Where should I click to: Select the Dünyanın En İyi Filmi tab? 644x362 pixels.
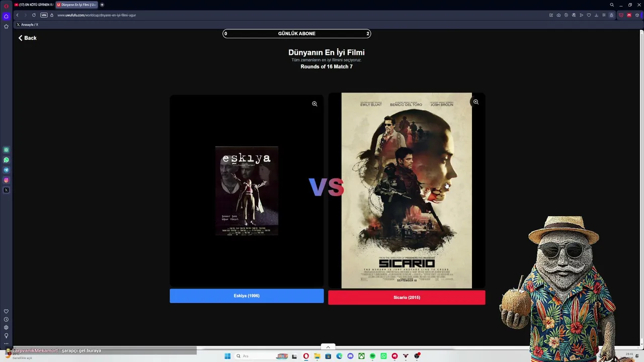coord(76,5)
